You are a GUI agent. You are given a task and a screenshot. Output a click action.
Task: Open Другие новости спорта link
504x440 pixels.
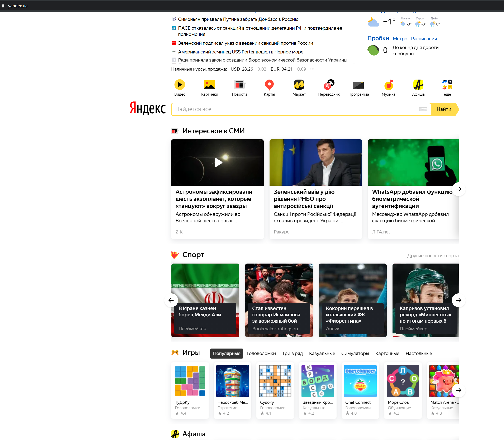click(433, 256)
